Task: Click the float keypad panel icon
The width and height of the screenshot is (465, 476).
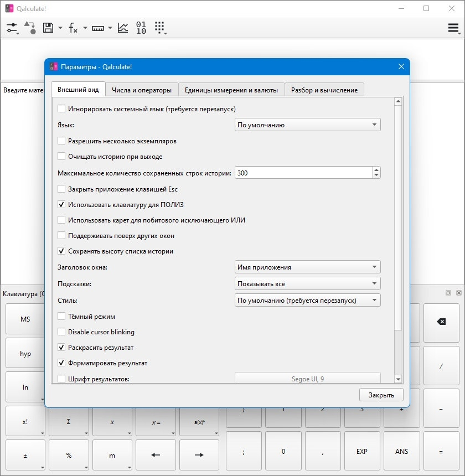Action: (x=448, y=293)
